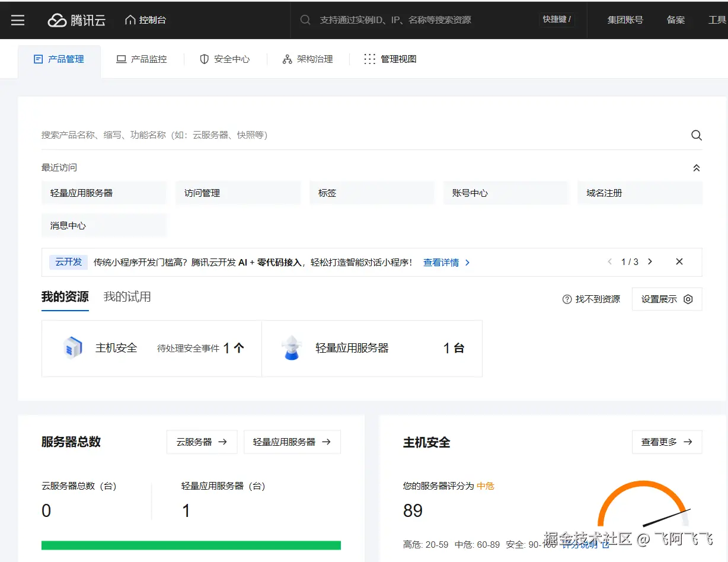Close the announcement banner
This screenshot has height=562, width=728.
(x=679, y=262)
